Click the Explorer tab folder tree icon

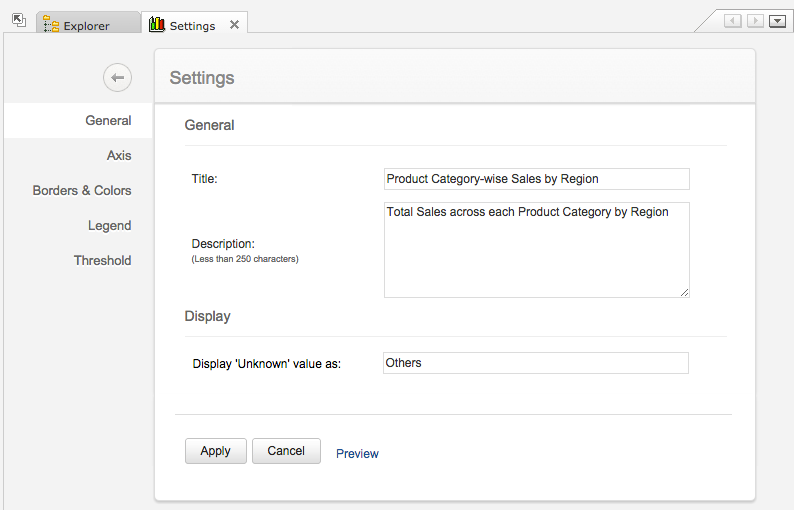click(x=51, y=24)
